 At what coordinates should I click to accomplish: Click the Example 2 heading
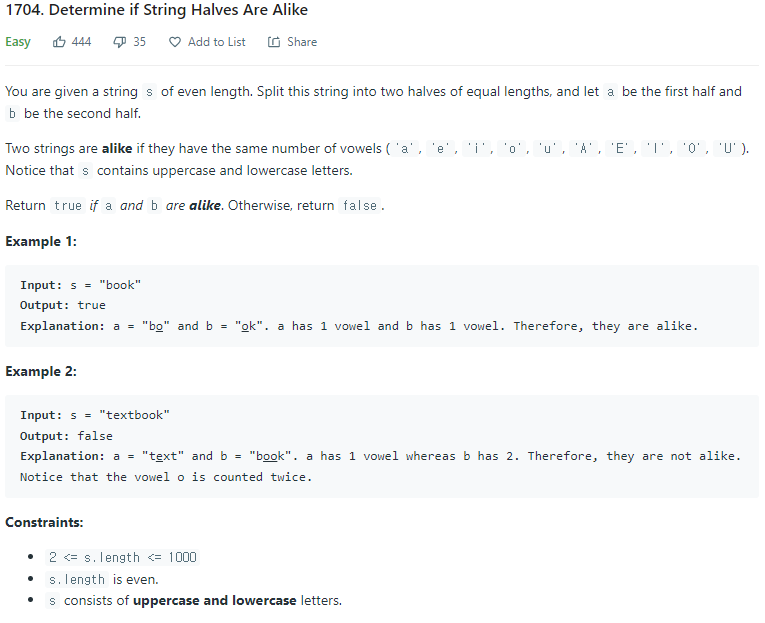(41, 371)
